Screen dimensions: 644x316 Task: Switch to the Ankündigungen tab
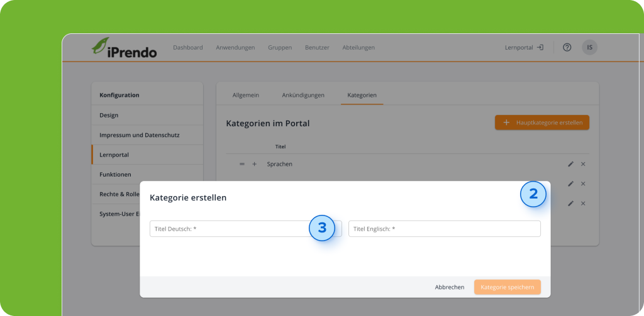coord(303,95)
